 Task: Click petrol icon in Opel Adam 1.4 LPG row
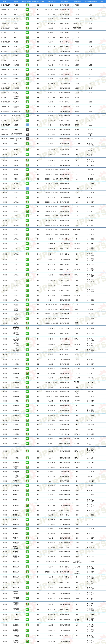point(27,144)
